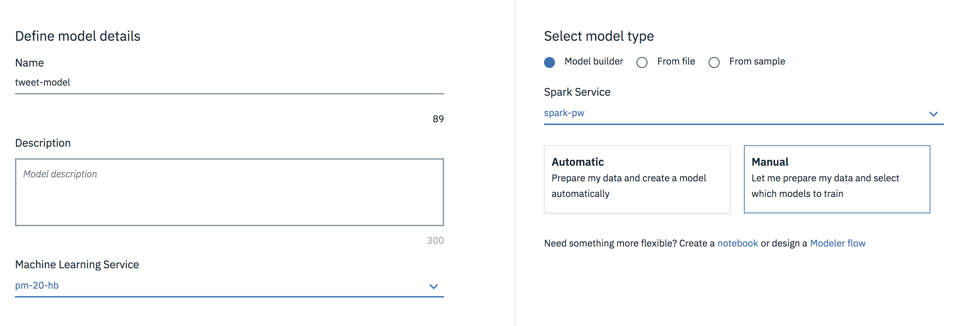Expand the Spark Service dropdown chevron
This screenshot has width=980, height=326.
tap(933, 114)
